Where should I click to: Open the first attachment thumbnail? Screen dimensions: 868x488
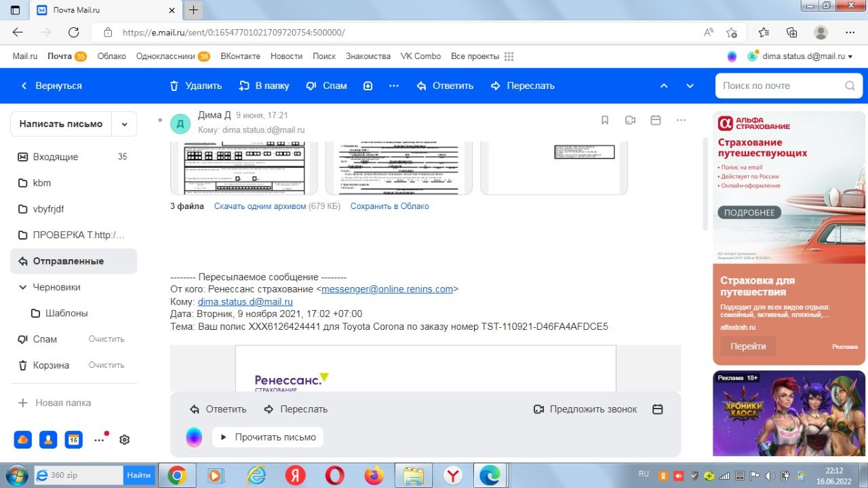(243, 168)
